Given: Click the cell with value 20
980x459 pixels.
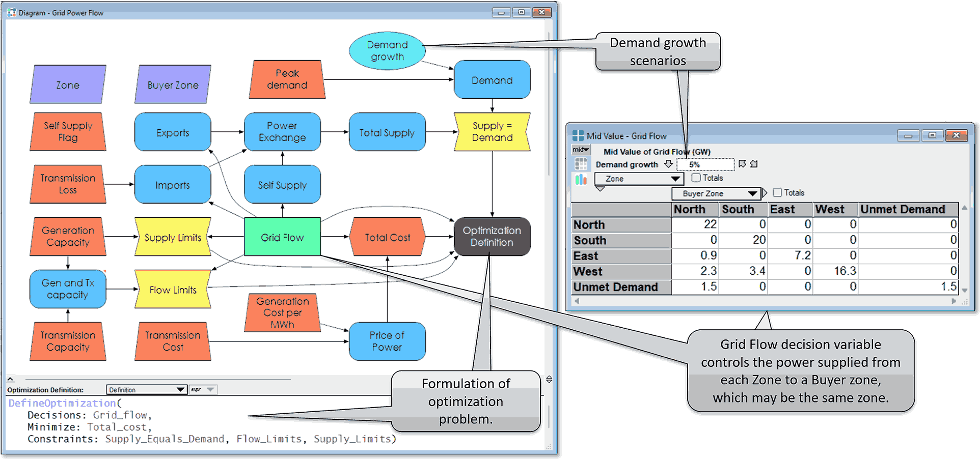Looking at the screenshot, I should coord(743,240).
